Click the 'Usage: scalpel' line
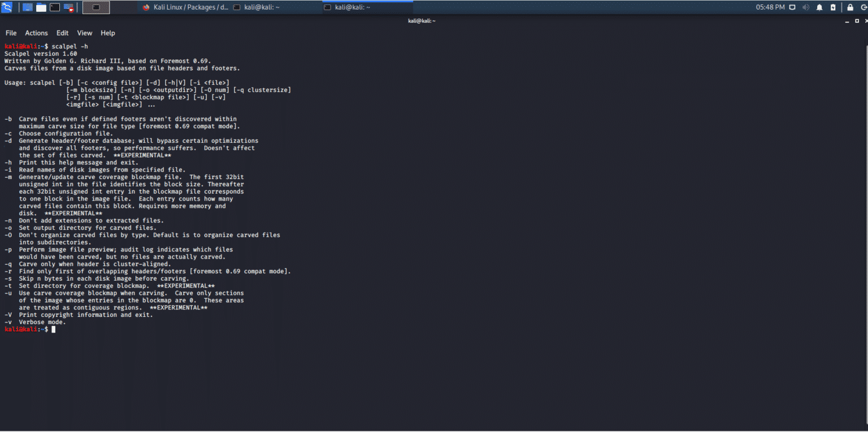This screenshot has width=868, height=432. [117, 83]
